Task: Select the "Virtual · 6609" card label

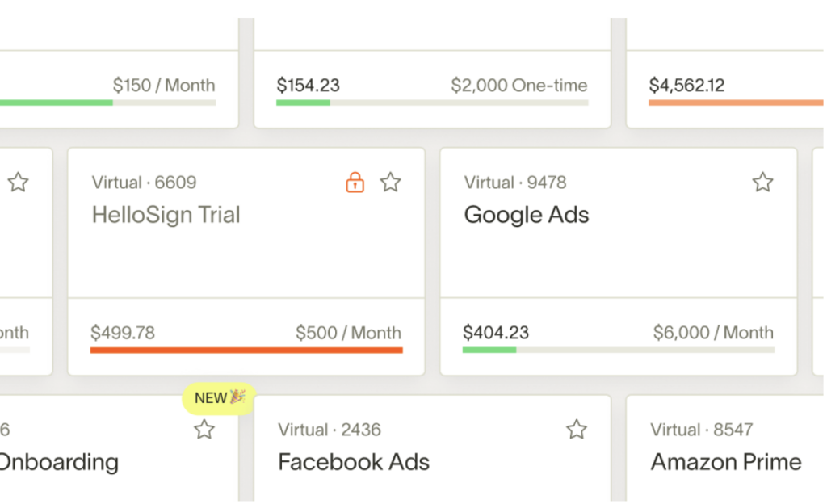Action: (144, 183)
